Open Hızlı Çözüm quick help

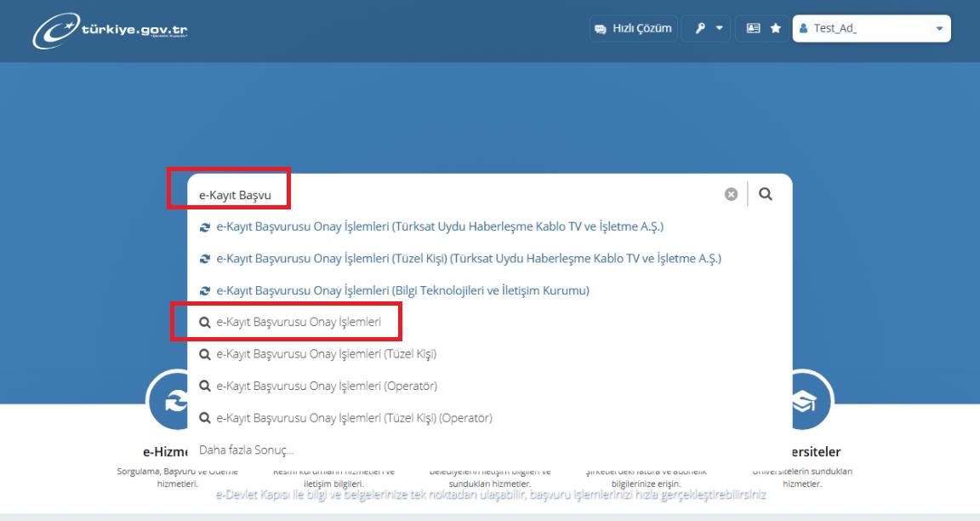(x=633, y=29)
